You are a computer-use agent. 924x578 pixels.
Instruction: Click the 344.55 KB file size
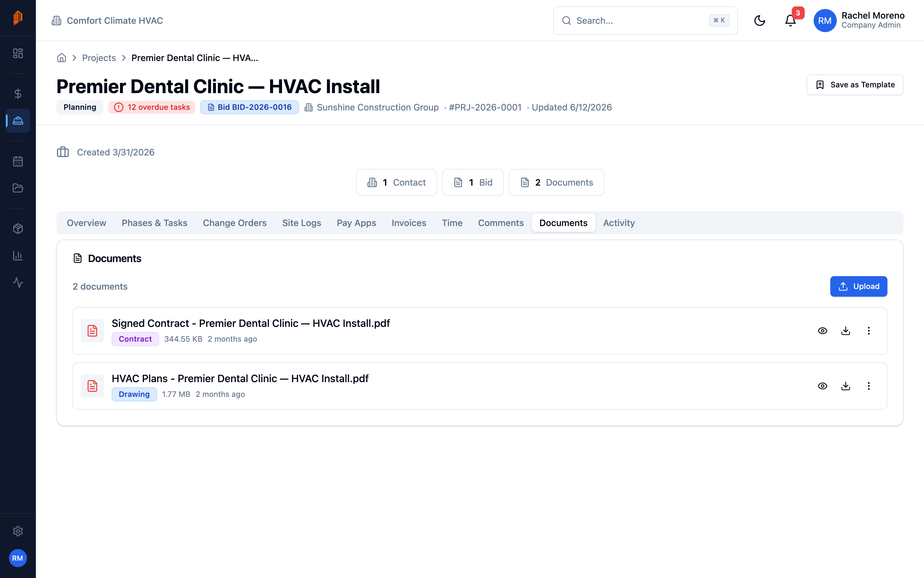pos(183,339)
